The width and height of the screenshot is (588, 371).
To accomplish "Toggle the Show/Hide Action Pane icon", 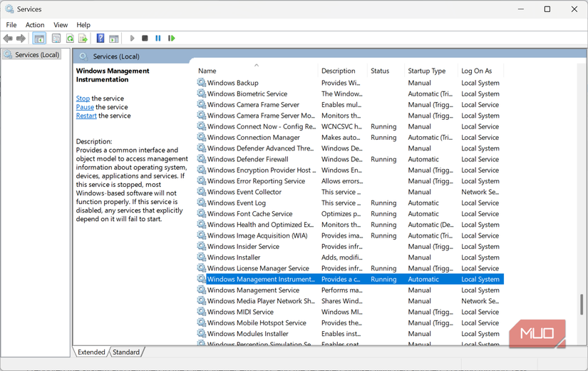I will (x=113, y=39).
